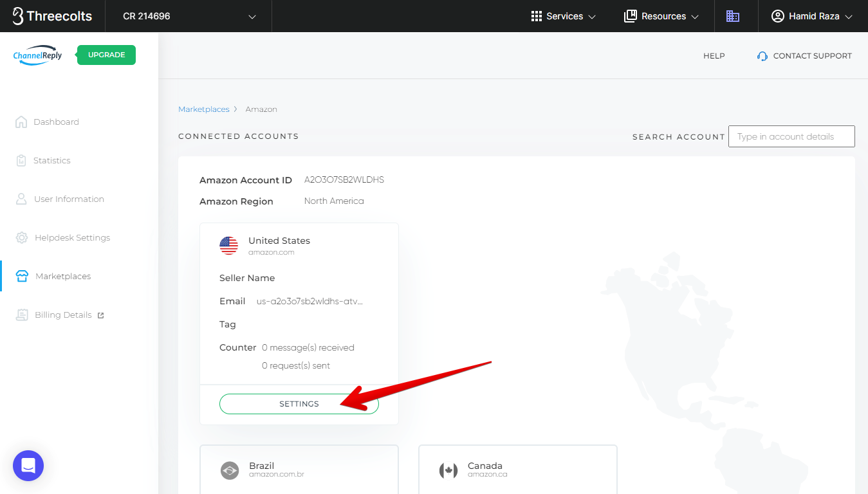
Task: Click the Helpdesk Settings gear icon
Action: click(22, 237)
